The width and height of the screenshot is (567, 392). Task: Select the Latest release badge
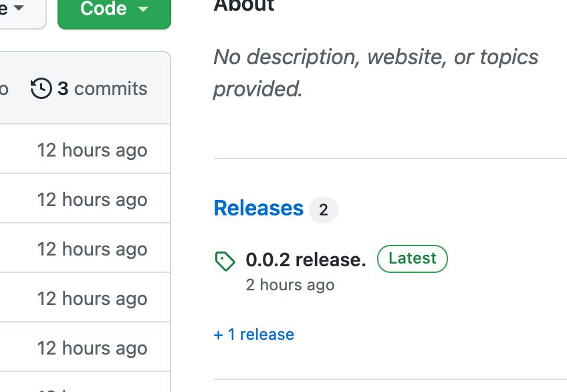(412, 258)
